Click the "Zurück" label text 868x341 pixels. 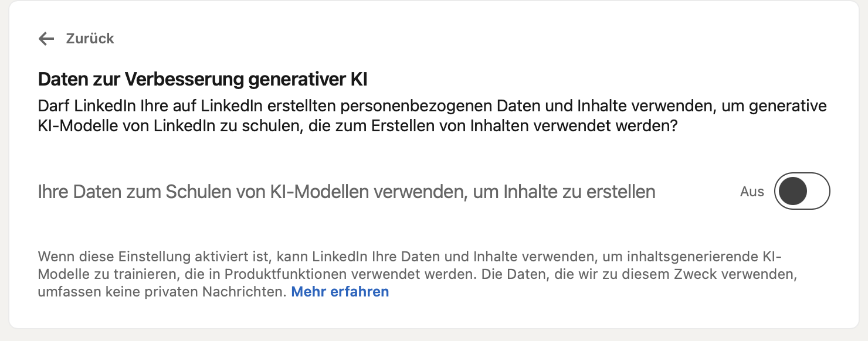tap(90, 39)
